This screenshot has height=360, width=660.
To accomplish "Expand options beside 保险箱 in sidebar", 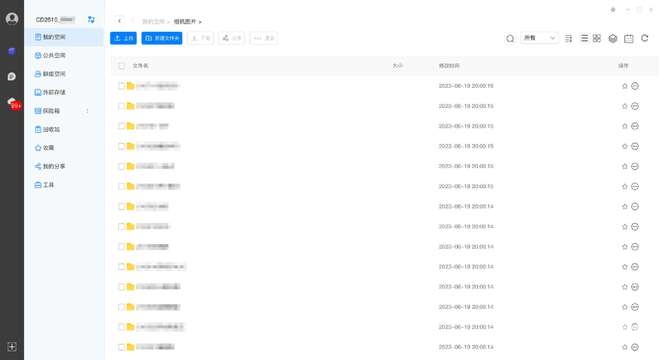I will (x=87, y=111).
